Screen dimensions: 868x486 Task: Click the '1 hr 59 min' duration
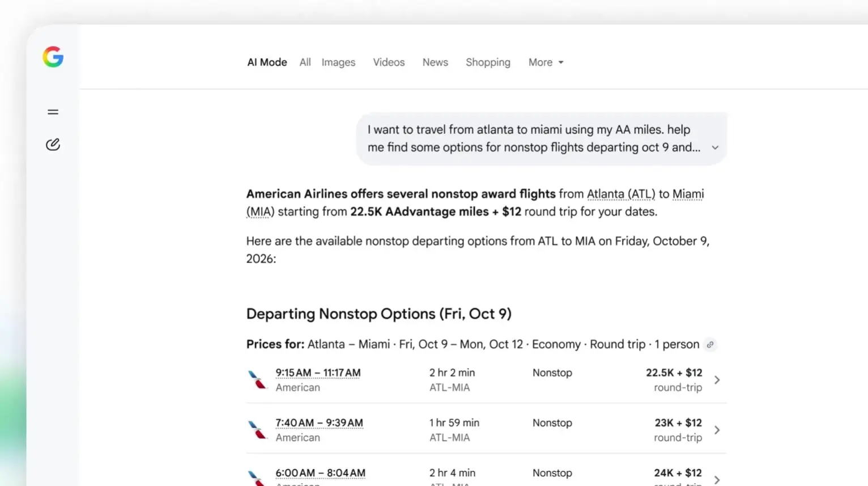[x=454, y=422]
